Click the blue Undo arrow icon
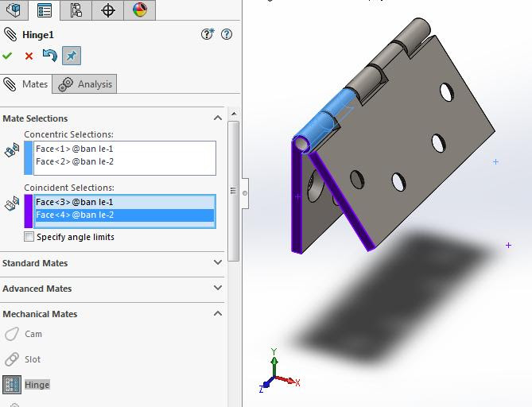532x407 pixels. tap(50, 56)
